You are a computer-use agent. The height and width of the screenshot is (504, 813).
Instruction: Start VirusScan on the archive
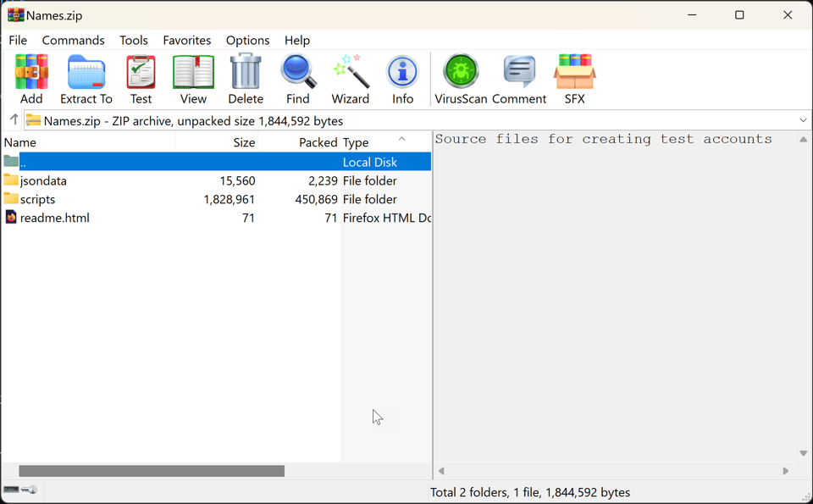pos(461,79)
